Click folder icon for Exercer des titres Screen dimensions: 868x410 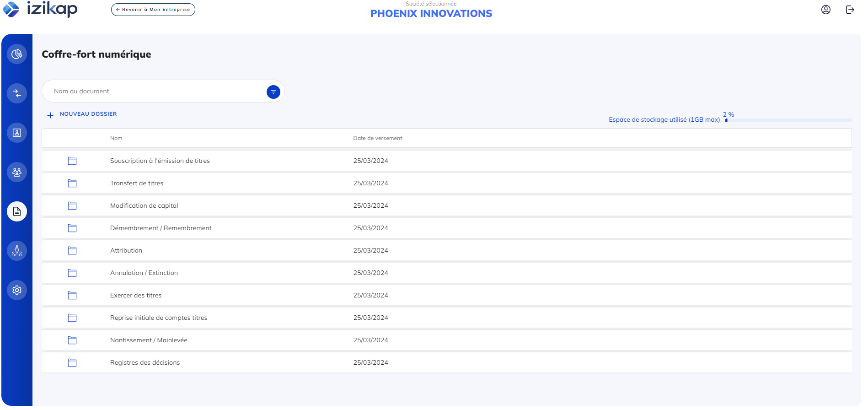pos(72,296)
